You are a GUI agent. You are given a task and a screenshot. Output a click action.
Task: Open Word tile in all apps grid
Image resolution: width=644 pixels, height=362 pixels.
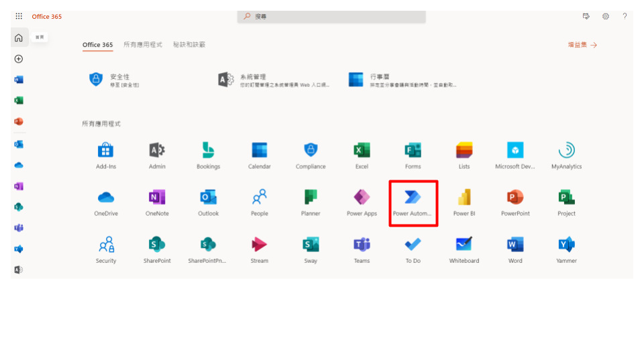[515, 250]
